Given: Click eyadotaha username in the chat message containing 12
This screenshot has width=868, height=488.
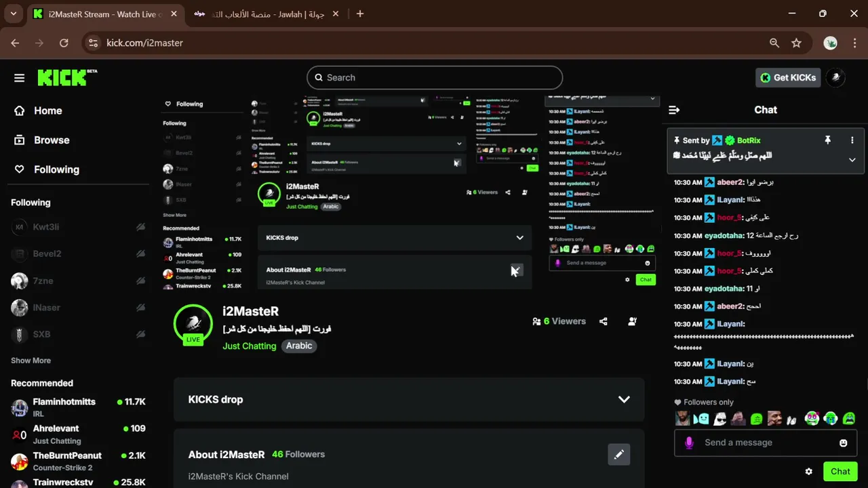Looking at the screenshot, I should [x=724, y=236].
